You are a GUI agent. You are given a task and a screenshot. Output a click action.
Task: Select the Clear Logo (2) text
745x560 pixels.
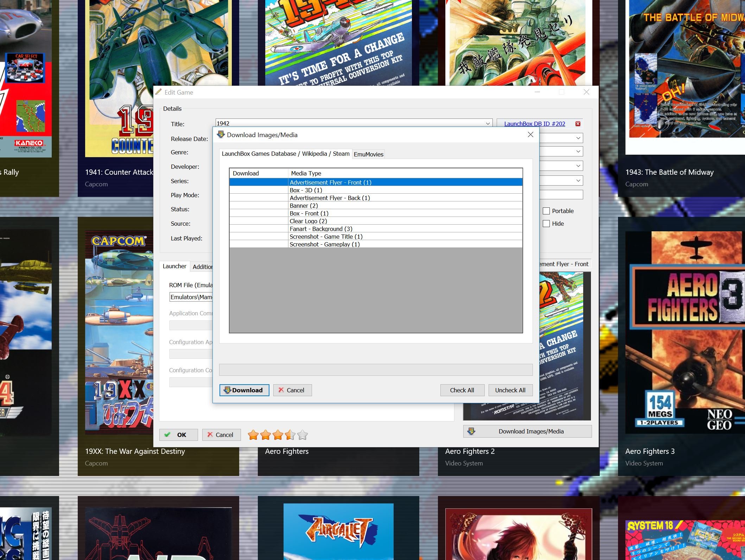(308, 221)
